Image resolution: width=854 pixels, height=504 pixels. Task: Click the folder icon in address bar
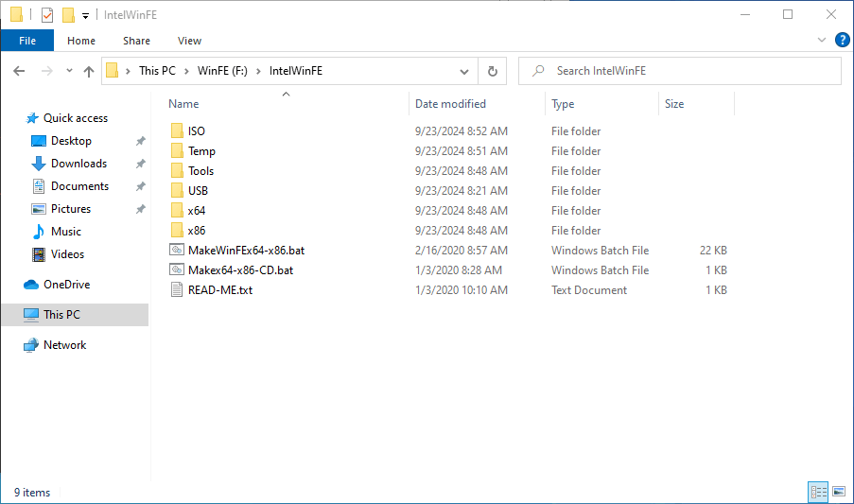click(113, 71)
